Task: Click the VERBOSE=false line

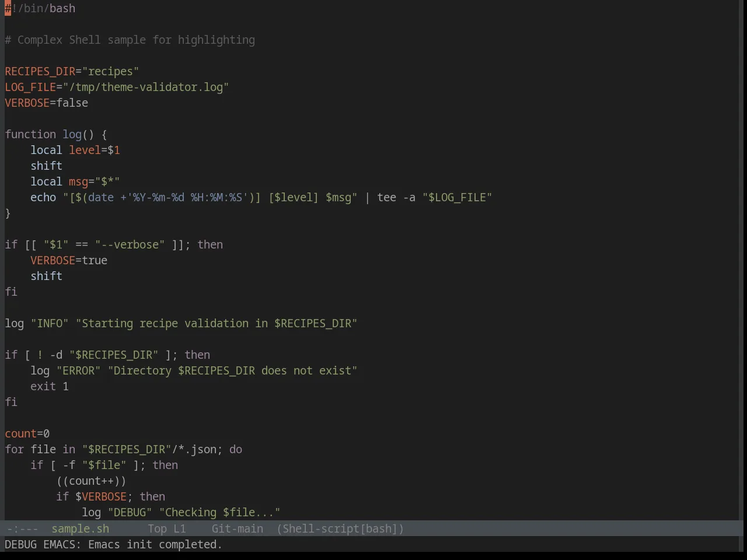Action: pyautogui.click(x=47, y=103)
